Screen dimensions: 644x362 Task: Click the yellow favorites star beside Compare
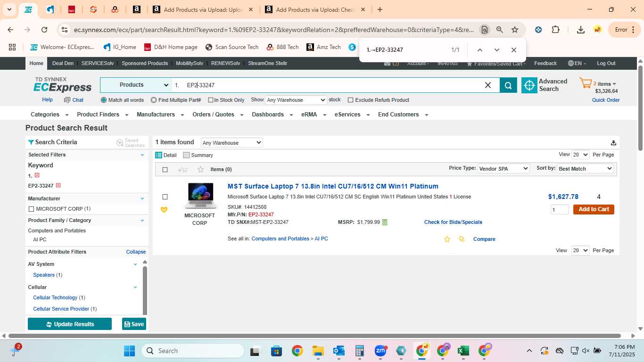tap(447, 239)
